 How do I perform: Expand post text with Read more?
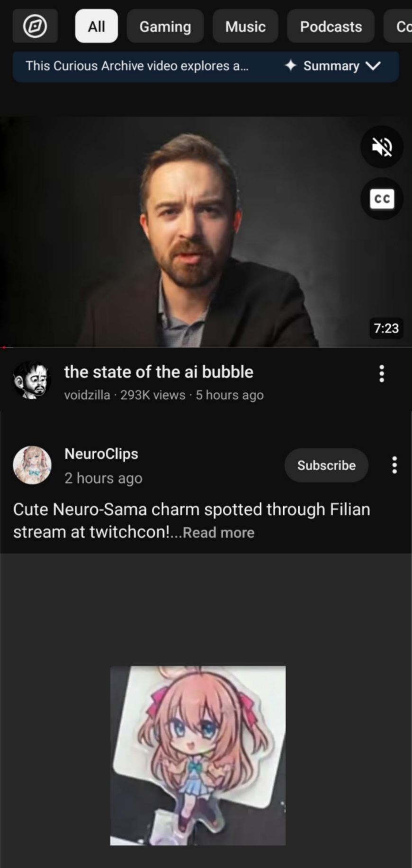218,533
